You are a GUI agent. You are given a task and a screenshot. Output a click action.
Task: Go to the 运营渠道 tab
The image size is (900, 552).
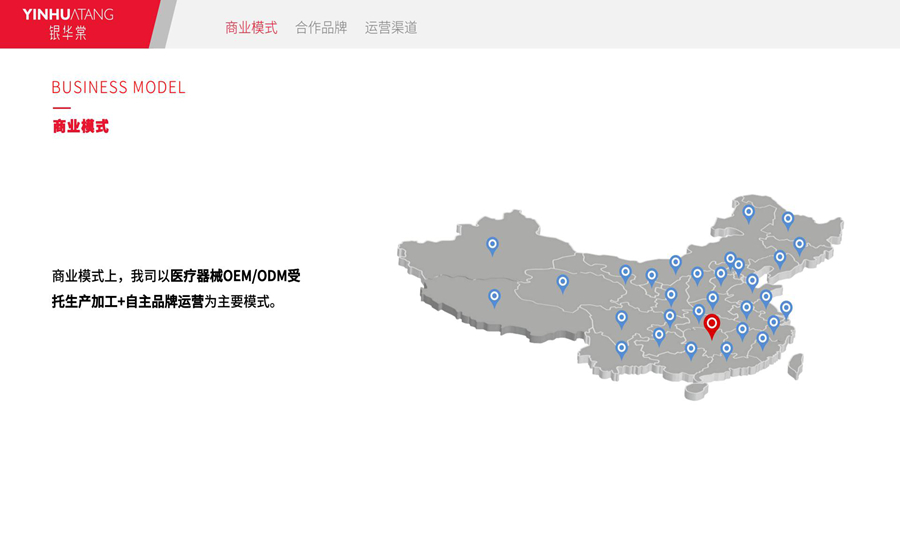(x=391, y=28)
